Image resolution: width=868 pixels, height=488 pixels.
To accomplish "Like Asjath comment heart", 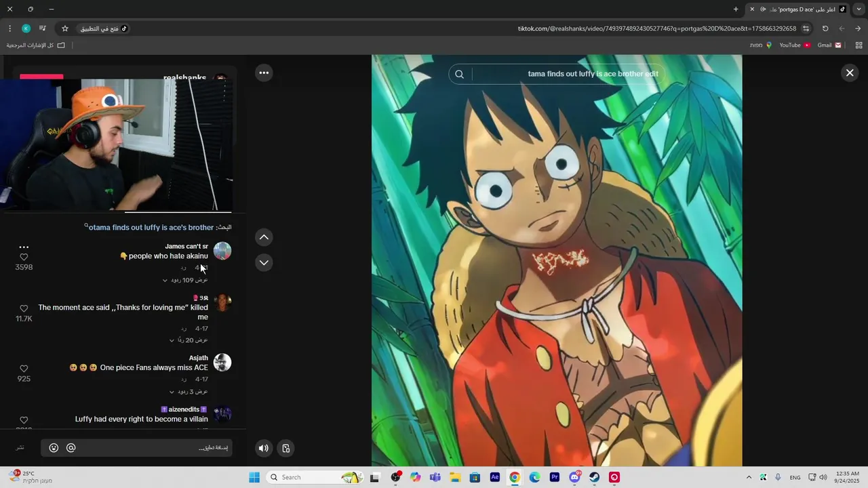I will [24, 369].
